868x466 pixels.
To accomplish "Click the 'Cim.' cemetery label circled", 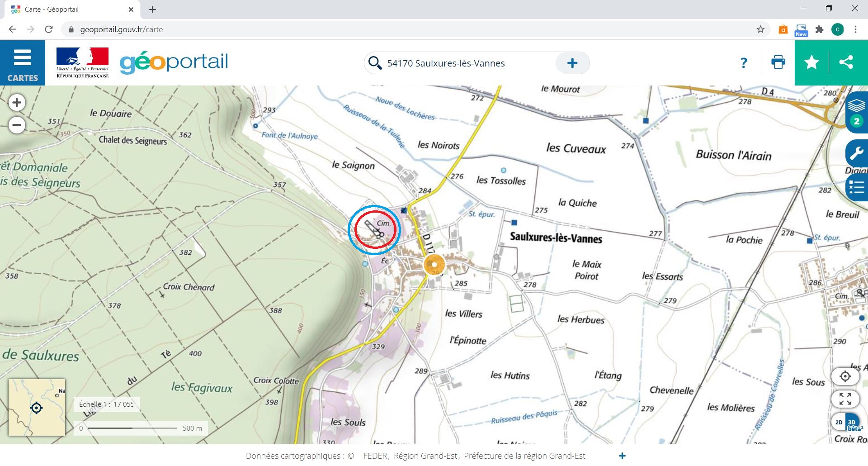I will (383, 223).
